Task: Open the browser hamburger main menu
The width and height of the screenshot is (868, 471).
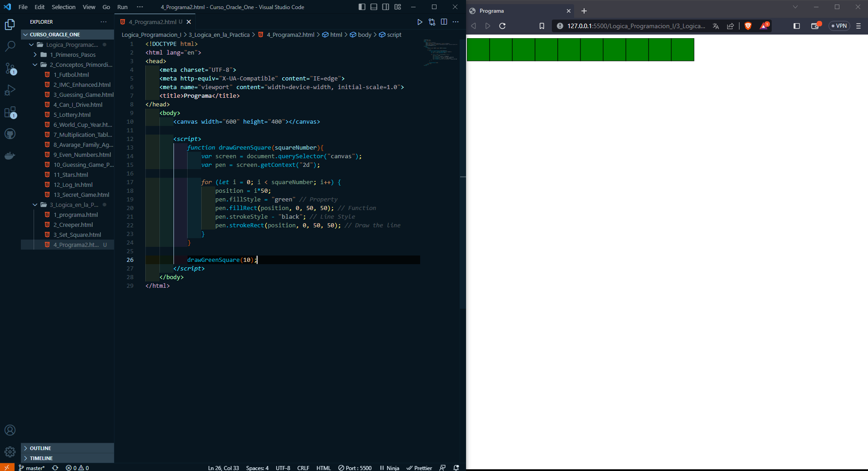Action: pyautogui.click(x=858, y=26)
